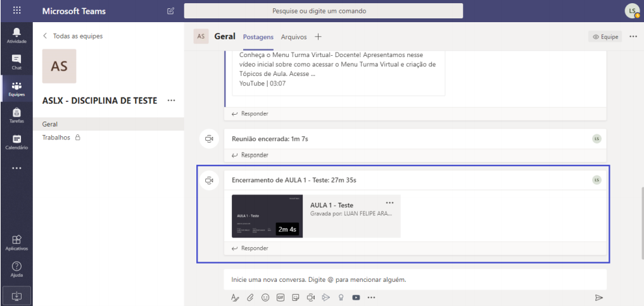Click the Stream arrow icon in compose bar

pos(326,297)
